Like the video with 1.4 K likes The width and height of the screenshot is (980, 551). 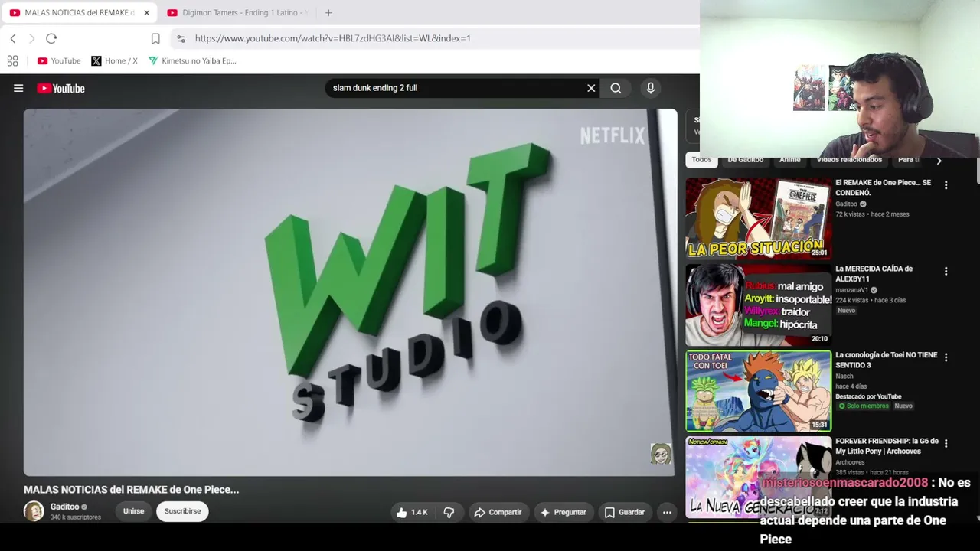(411, 512)
